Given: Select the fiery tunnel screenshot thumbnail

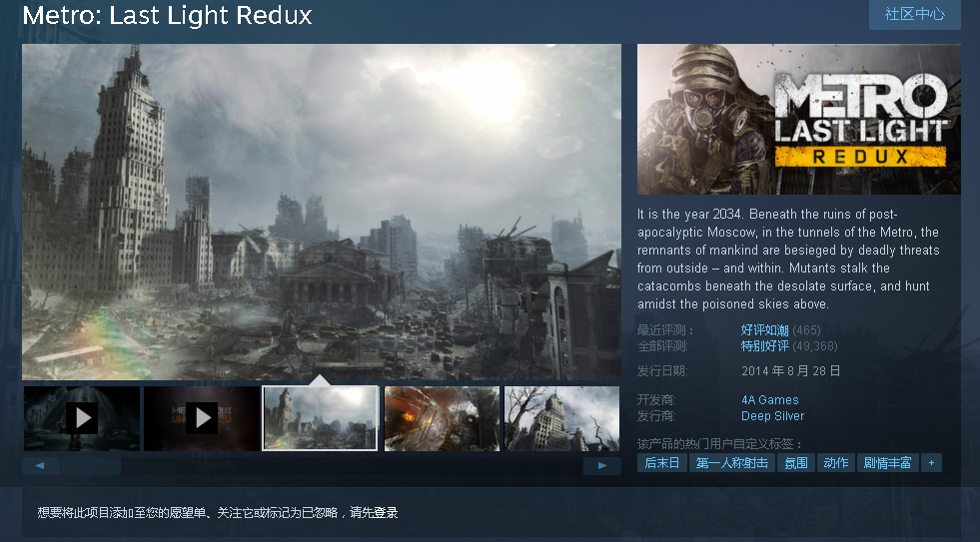Looking at the screenshot, I should coord(442,418).
